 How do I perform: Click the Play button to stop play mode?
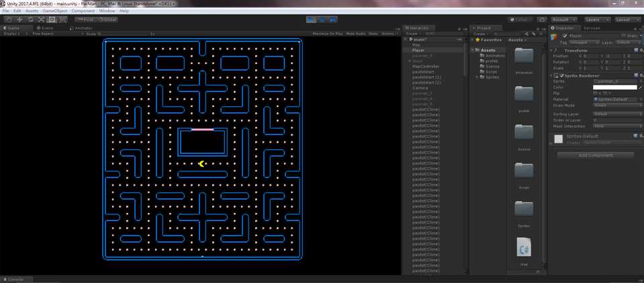pyautogui.click(x=312, y=19)
